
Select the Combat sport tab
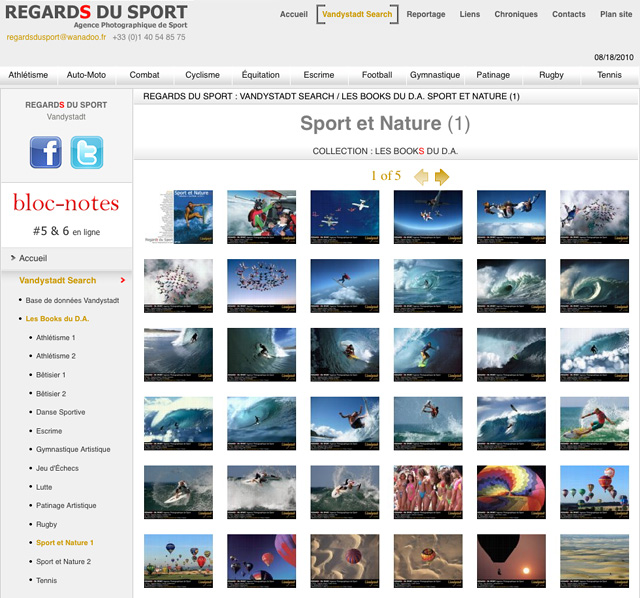tap(144, 75)
